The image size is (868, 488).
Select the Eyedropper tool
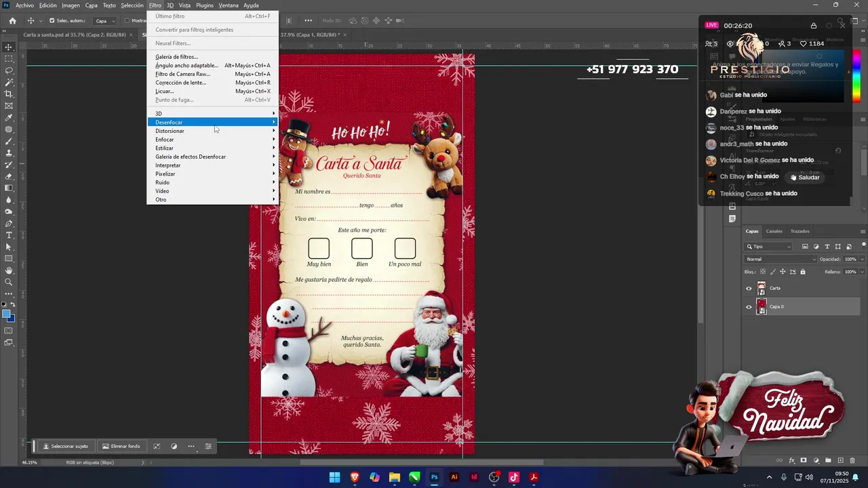[x=9, y=118]
